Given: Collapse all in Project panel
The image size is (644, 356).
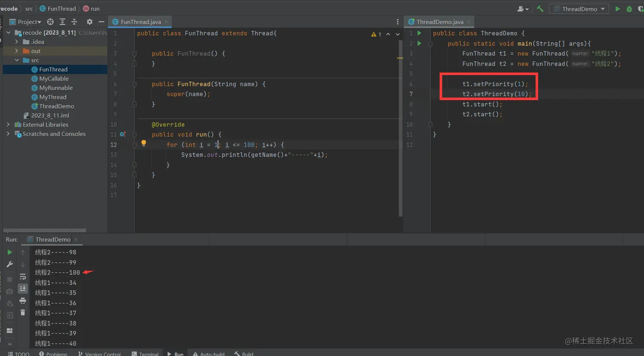Looking at the screenshot, I should click(x=74, y=22).
